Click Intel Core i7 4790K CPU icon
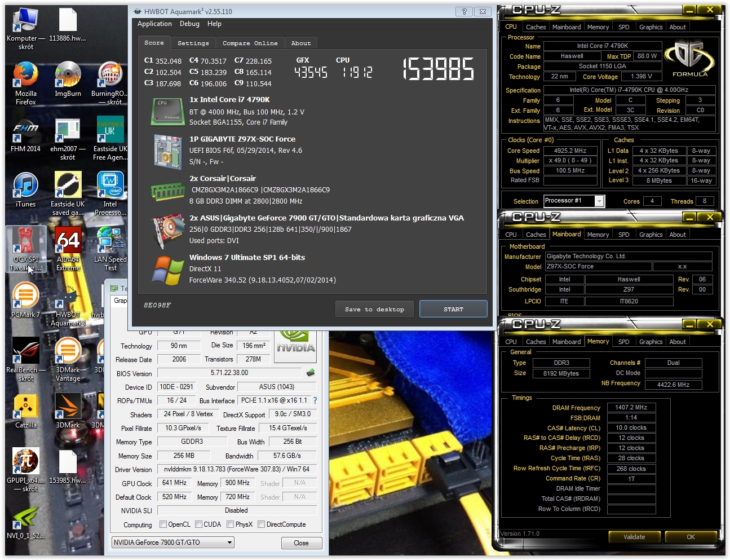Image resolution: width=730 pixels, height=560 pixels. 167,111
